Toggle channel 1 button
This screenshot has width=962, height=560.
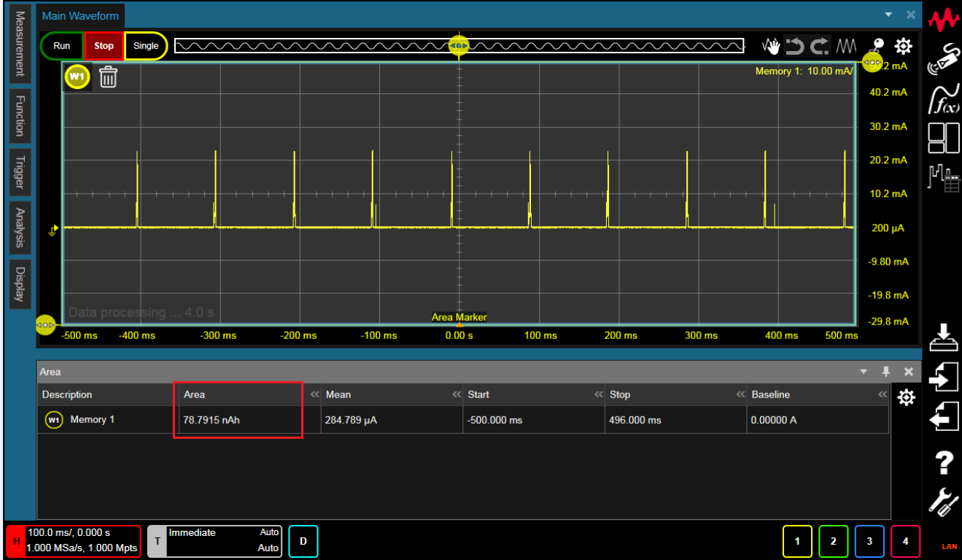click(x=797, y=541)
